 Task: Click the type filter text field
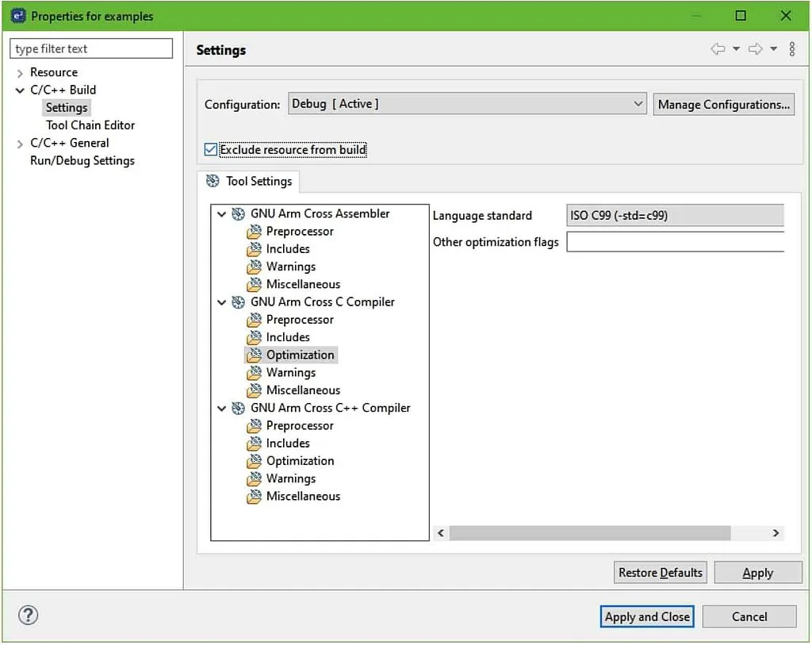tap(90, 48)
